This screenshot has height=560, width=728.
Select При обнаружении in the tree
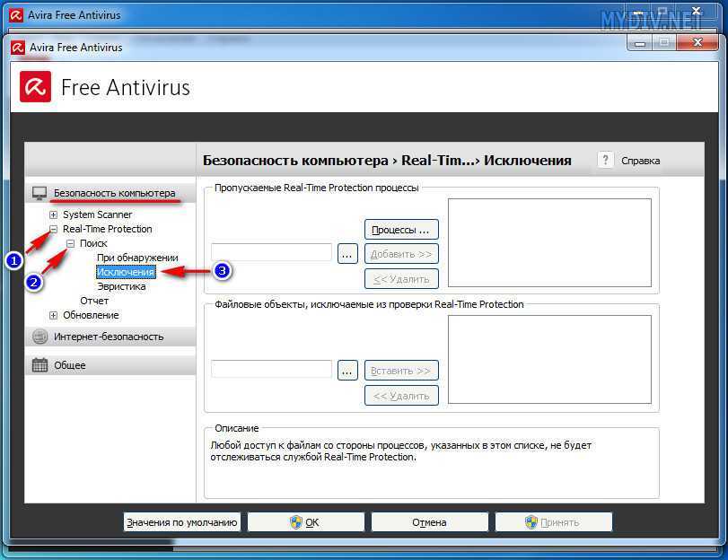point(137,258)
